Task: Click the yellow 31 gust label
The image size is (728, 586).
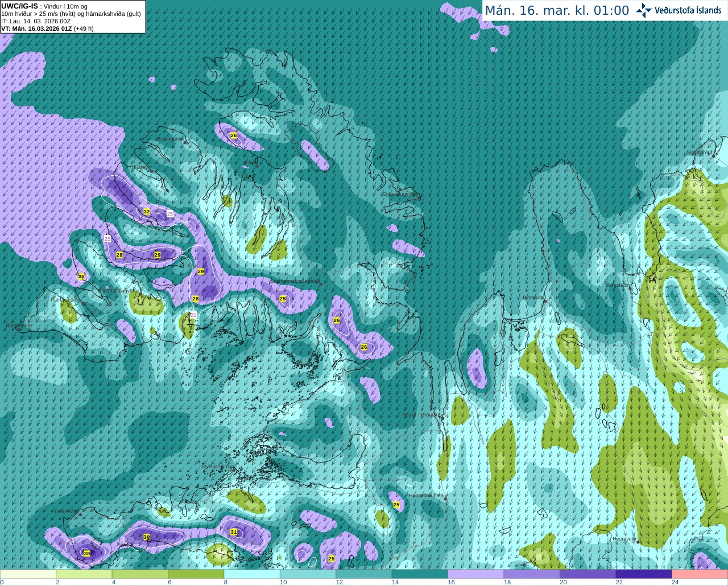Action: coord(234,532)
